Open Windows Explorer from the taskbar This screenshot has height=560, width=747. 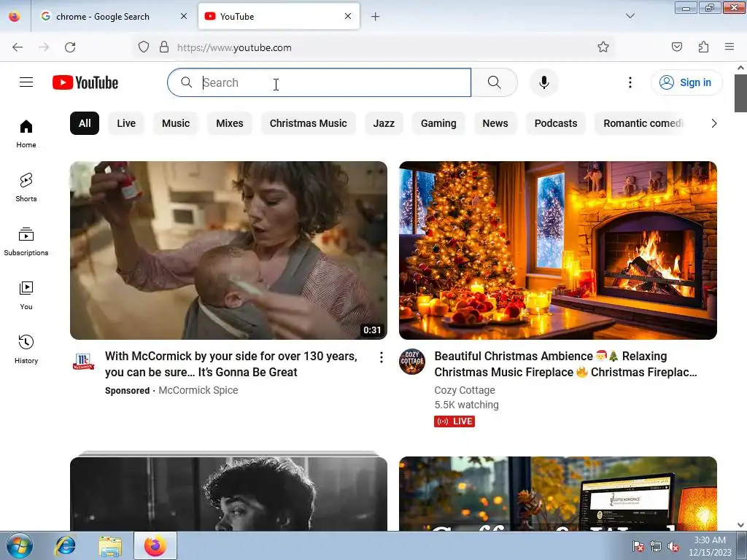[110, 545]
